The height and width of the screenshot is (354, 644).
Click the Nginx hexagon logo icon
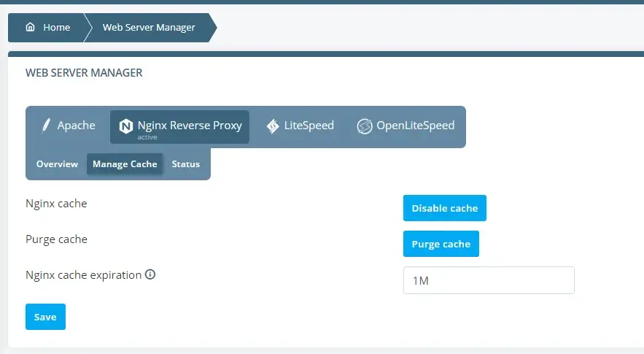(x=126, y=126)
